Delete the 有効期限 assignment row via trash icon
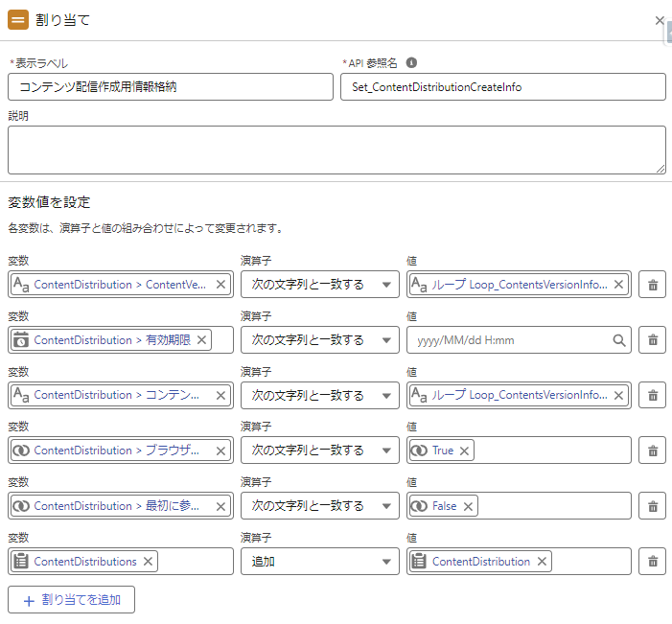 [652, 340]
